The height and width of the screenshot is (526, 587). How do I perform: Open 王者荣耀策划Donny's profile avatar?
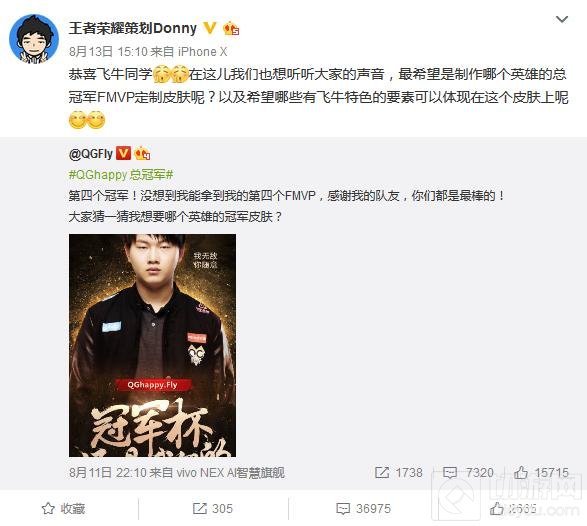pos(34,39)
